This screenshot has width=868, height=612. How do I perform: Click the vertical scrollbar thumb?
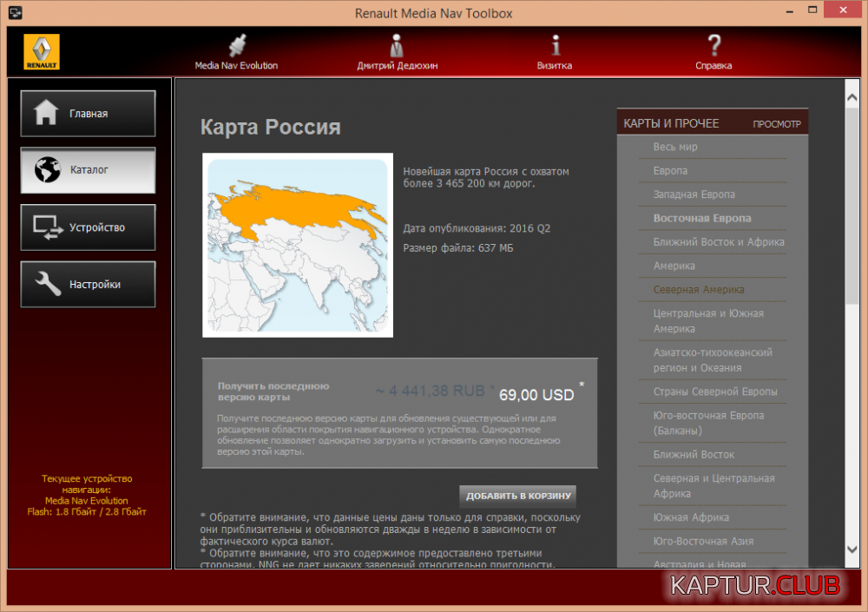(852, 205)
